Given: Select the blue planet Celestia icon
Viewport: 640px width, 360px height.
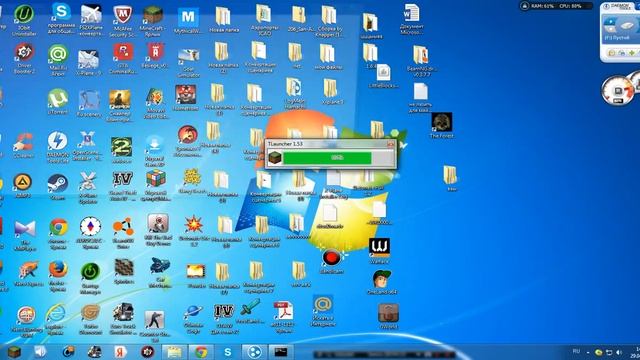Looking at the screenshot, I should [193, 312].
